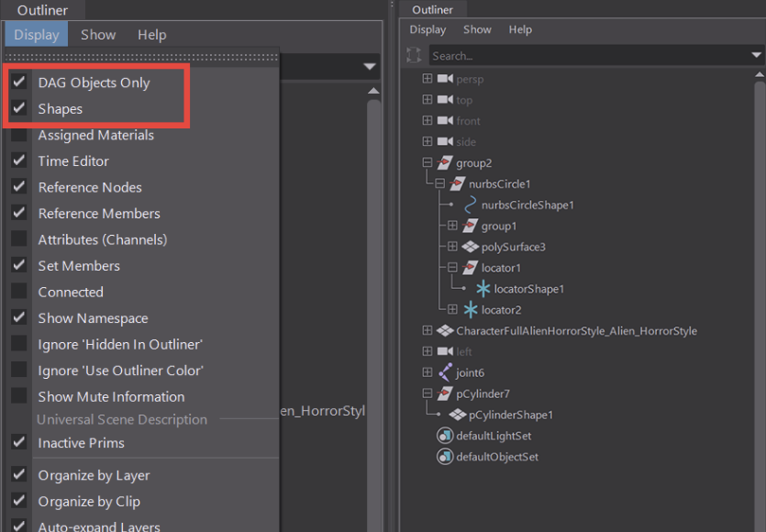Click the group1 transform icon
The height and width of the screenshot is (532, 766).
[470, 226]
